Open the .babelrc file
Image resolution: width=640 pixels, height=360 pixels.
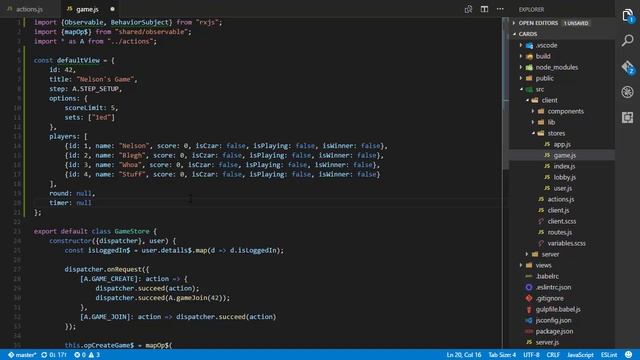[547, 276]
